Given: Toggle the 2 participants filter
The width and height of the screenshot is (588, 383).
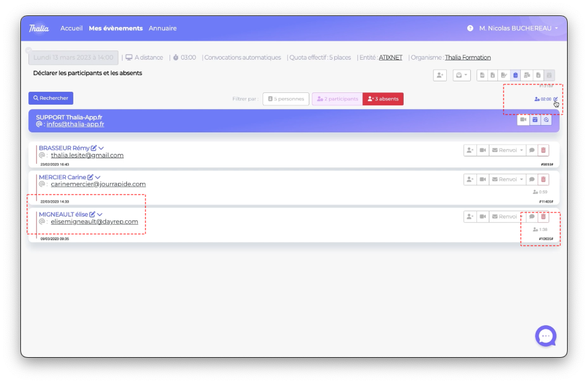Looking at the screenshot, I should coord(337,99).
